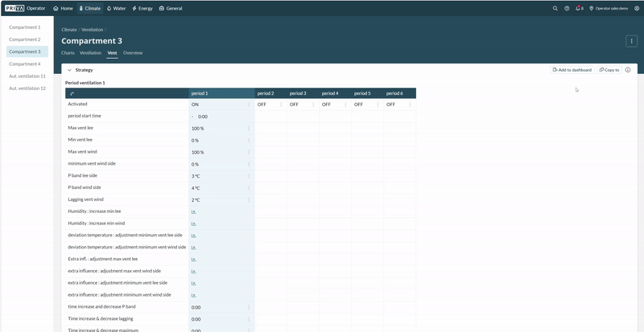Select Aut. ventilation 11 in sidebar
644x332 pixels.
point(27,76)
